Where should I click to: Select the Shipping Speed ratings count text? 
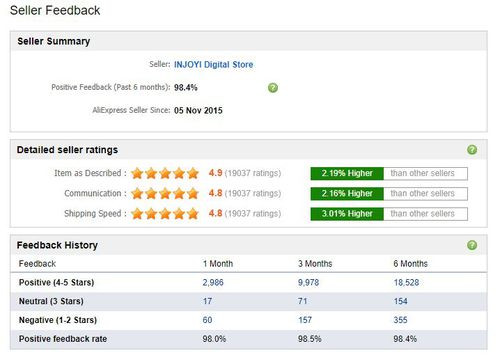tap(253, 213)
